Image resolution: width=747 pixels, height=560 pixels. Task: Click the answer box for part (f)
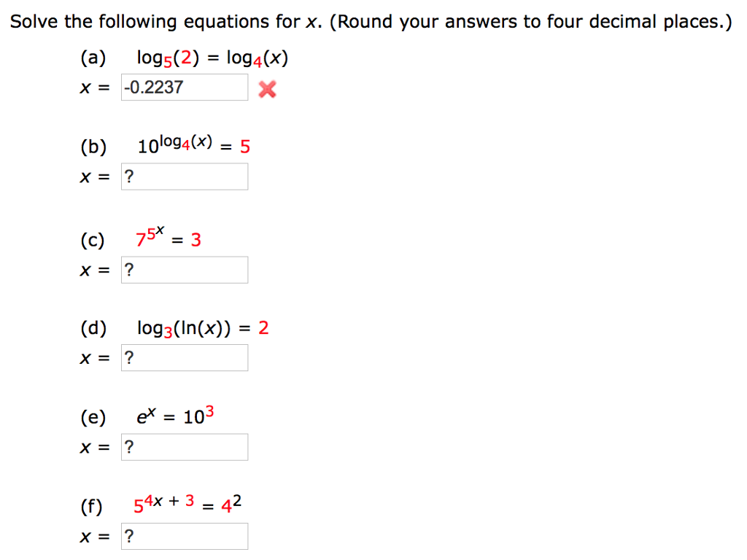[184, 536]
